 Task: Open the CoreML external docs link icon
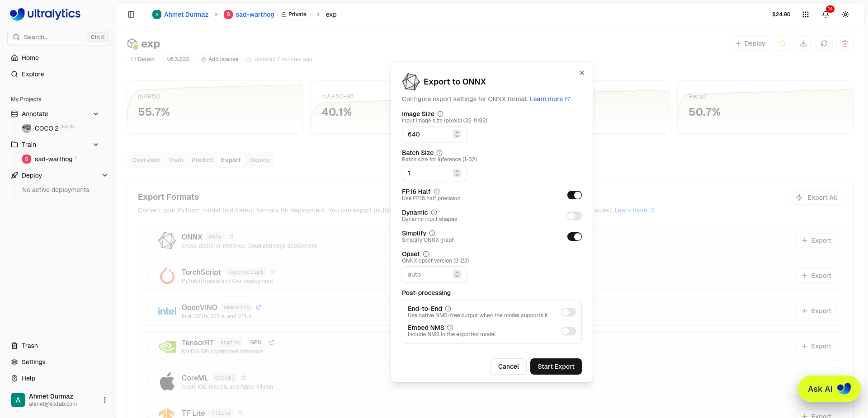[243, 378]
